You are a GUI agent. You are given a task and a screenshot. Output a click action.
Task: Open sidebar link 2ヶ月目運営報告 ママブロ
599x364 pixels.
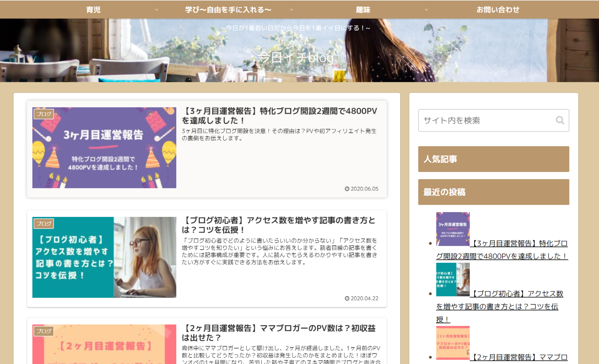[x=519, y=357]
